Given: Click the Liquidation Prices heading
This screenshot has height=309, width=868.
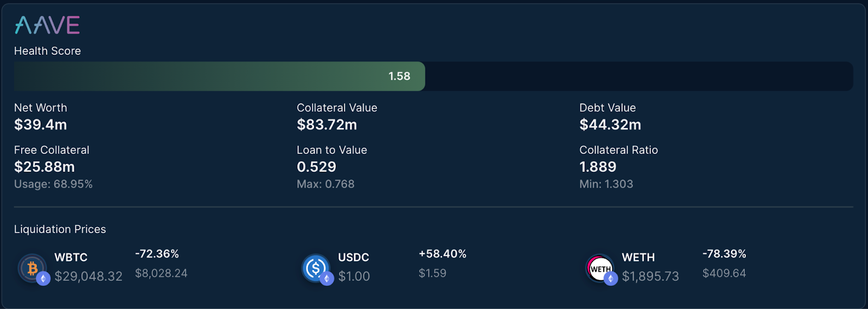Looking at the screenshot, I should pyautogui.click(x=60, y=229).
